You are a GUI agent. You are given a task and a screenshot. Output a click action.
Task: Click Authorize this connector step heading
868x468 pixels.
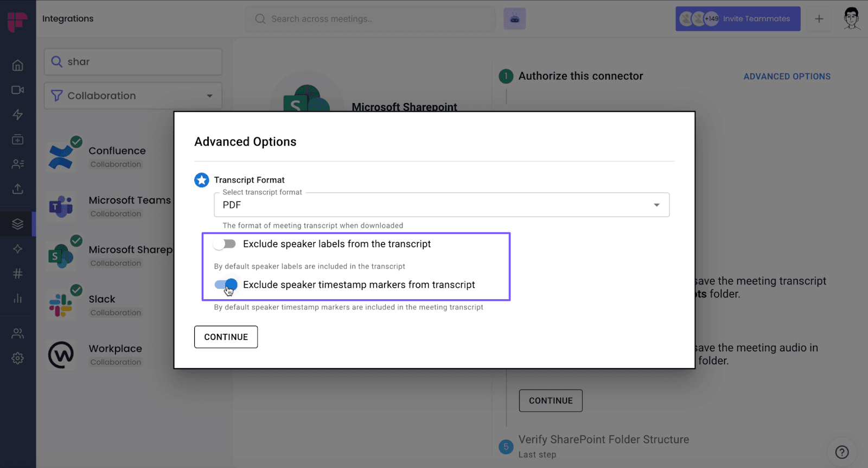tap(580, 76)
